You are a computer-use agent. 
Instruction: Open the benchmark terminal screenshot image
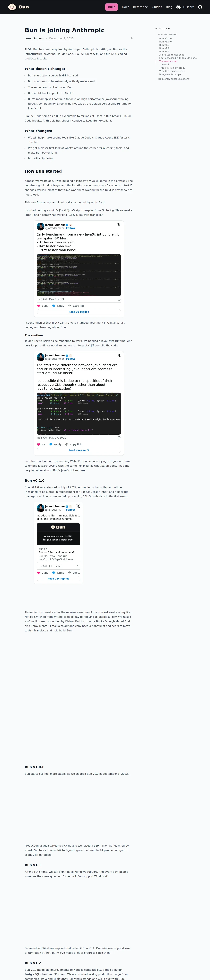(79, 275)
